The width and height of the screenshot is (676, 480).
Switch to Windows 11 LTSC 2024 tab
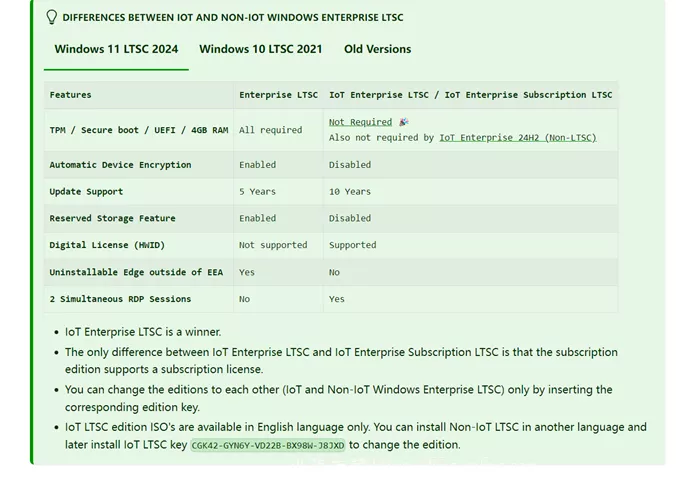tap(116, 49)
